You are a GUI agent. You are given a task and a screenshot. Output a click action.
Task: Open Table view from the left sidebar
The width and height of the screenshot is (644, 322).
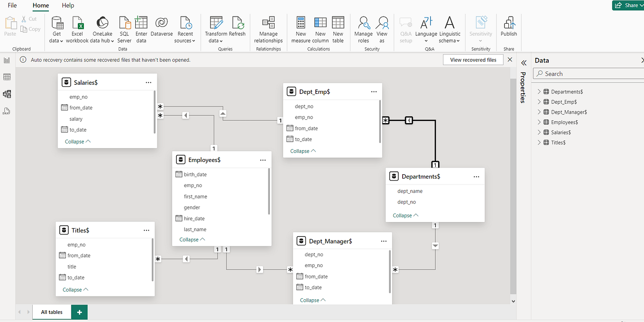[x=7, y=76]
